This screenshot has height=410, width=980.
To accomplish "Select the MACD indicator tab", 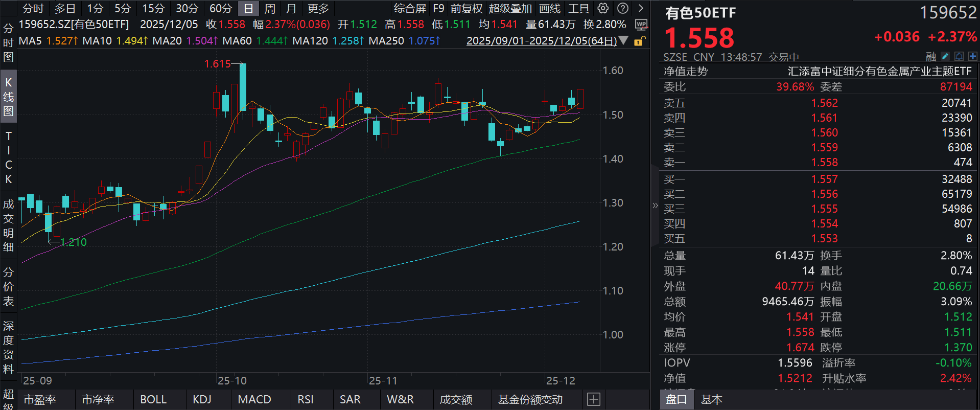I will (x=254, y=399).
